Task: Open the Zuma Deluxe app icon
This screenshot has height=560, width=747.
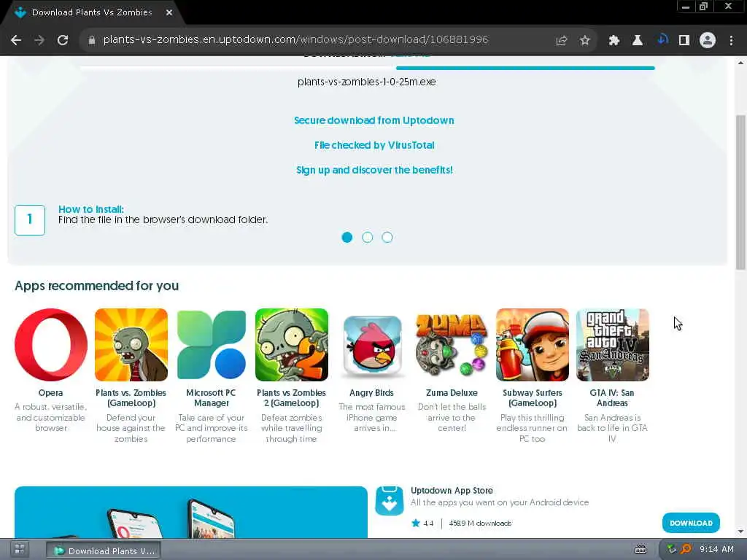Action: pos(452,345)
